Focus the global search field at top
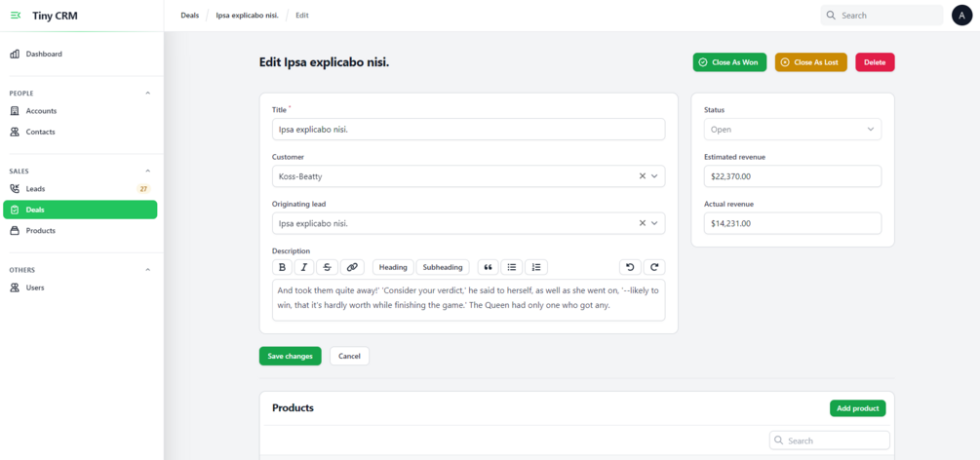This screenshot has width=980, height=460. [x=882, y=15]
